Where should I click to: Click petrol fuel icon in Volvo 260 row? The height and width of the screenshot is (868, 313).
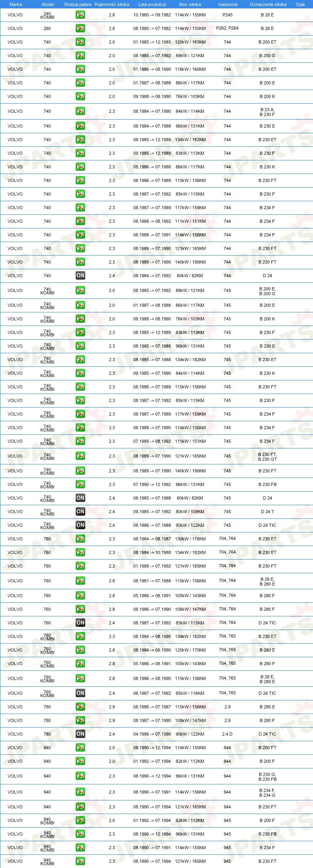click(x=80, y=28)
